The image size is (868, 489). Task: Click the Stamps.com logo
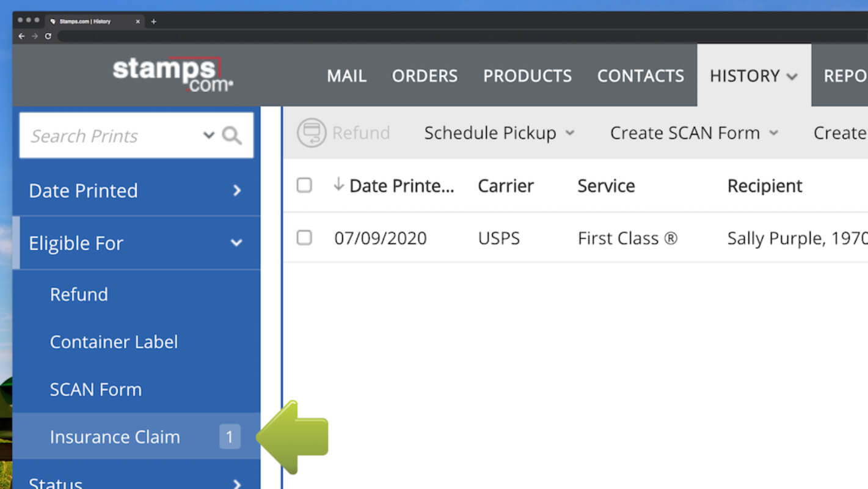click(173, 75)
